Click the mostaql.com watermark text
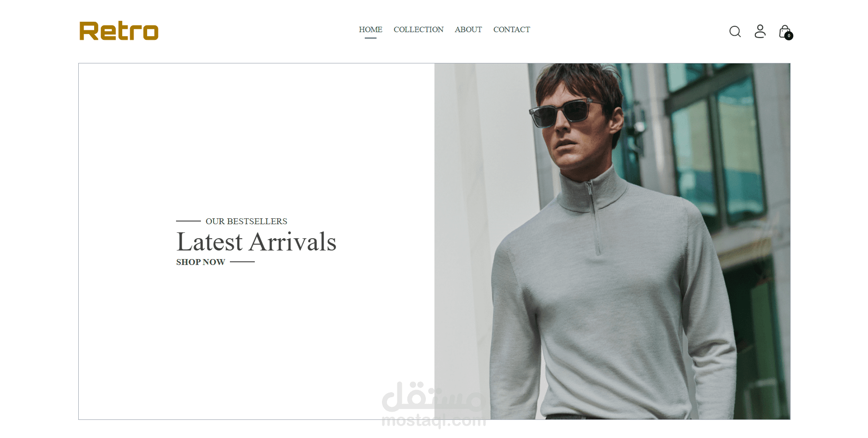Screen dimensions: 868x438 pos(434,421)
